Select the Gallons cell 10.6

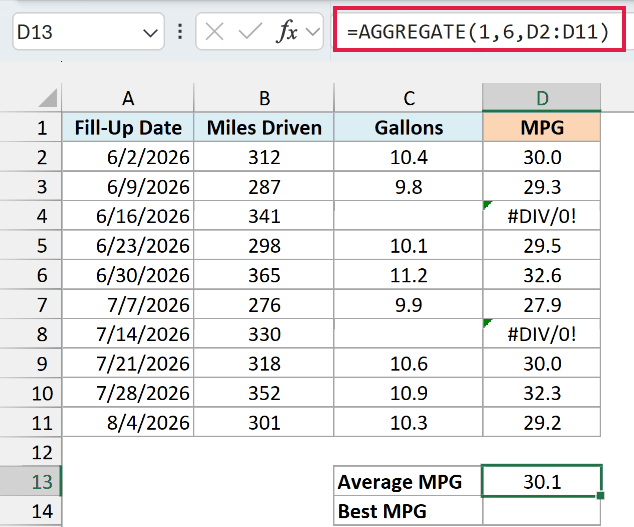[408, 364]
